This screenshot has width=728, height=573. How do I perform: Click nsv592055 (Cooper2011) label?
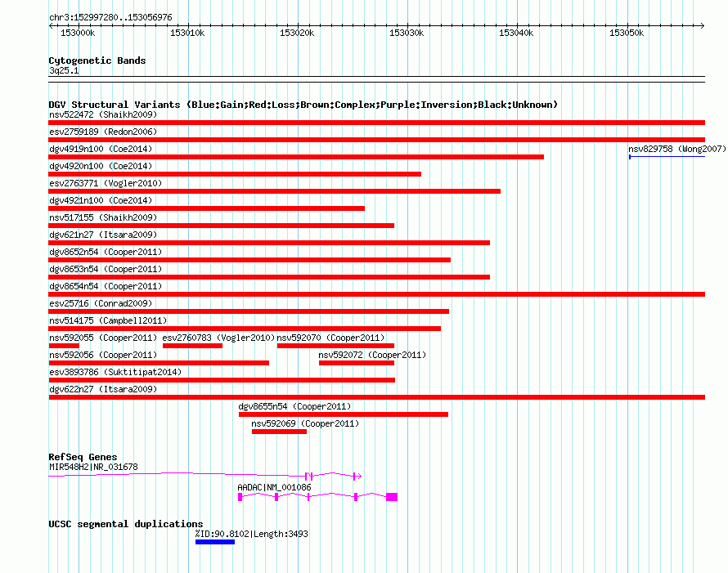coord(103,338)
